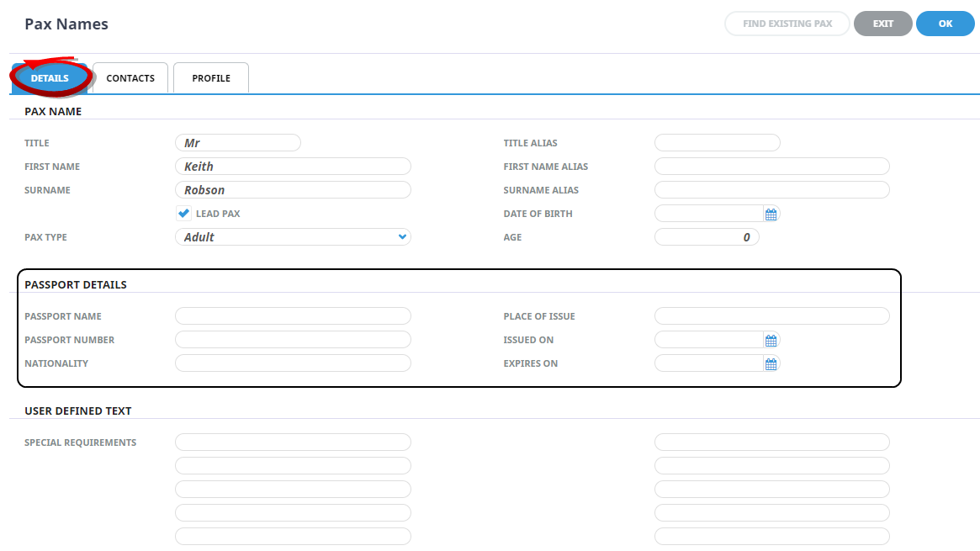
Task: Click the Surname Alias input field
Action: pyautogui.click(x=771, y=190)
